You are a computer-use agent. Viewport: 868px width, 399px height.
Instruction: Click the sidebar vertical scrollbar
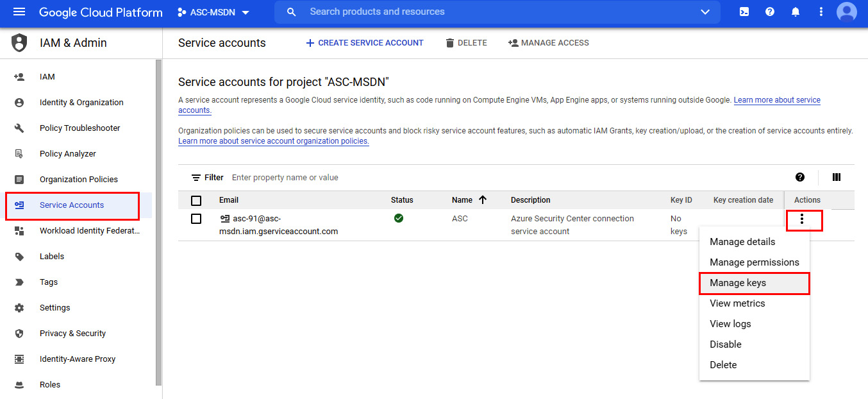click(x=158, y=222)
